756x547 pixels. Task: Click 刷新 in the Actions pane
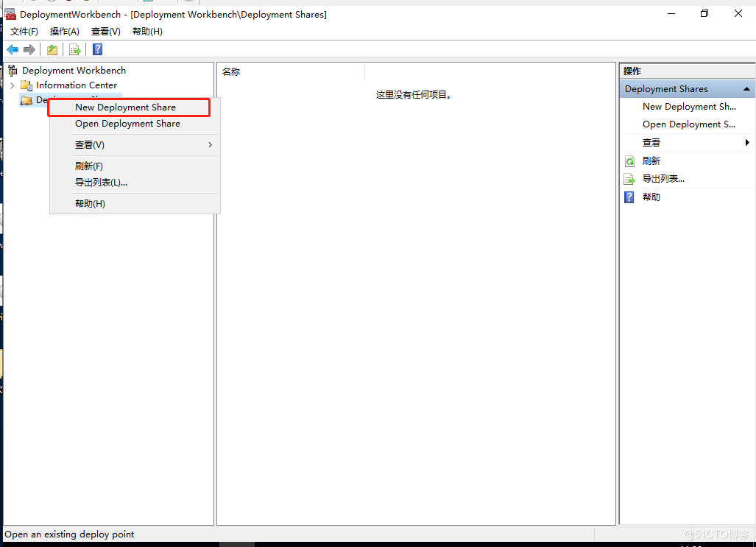click(651, 161)
